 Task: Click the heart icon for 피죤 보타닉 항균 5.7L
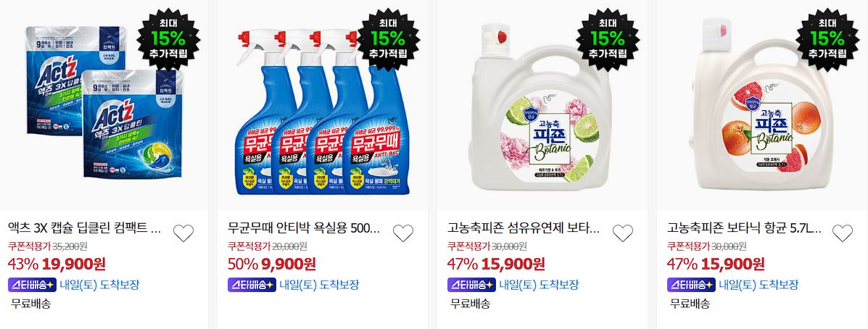pyautogui.click(x=843, y=233)
